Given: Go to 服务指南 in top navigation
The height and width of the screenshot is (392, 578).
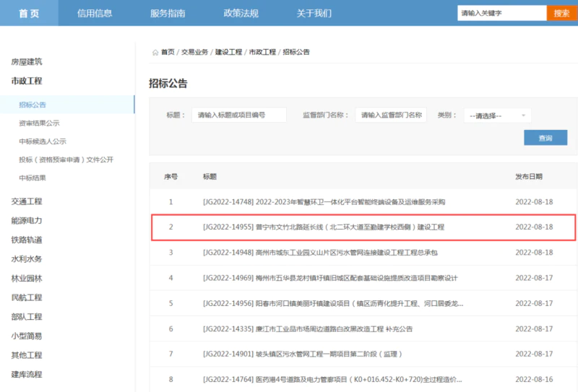Looking at the screenshot, I should [168, 13].
